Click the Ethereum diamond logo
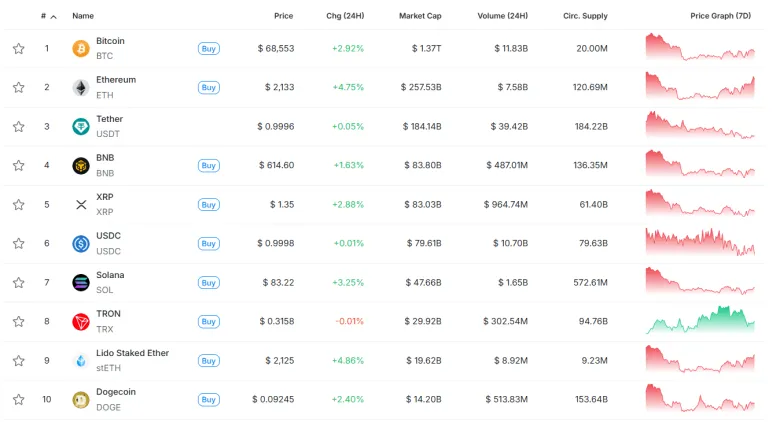 click(81, 88)
